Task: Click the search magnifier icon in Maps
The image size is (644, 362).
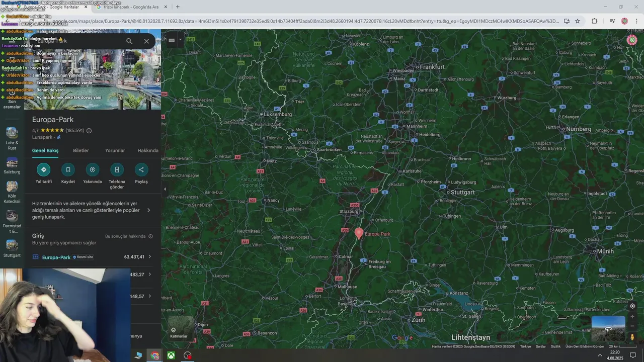Action: pyautogui.click(x=129, y=41)
